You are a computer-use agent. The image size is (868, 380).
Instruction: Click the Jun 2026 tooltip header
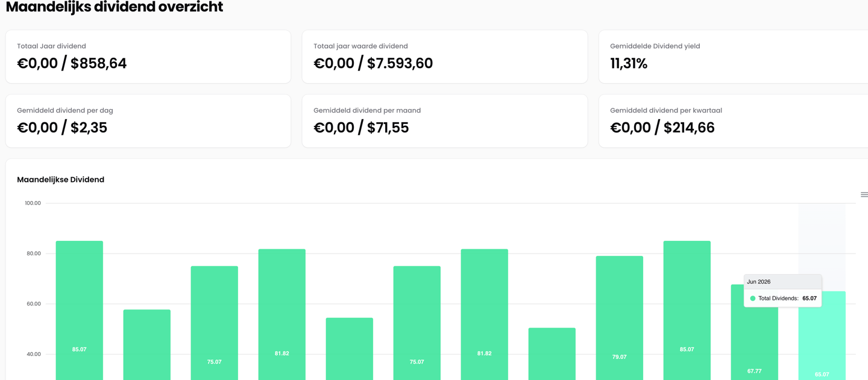(782, 282)
